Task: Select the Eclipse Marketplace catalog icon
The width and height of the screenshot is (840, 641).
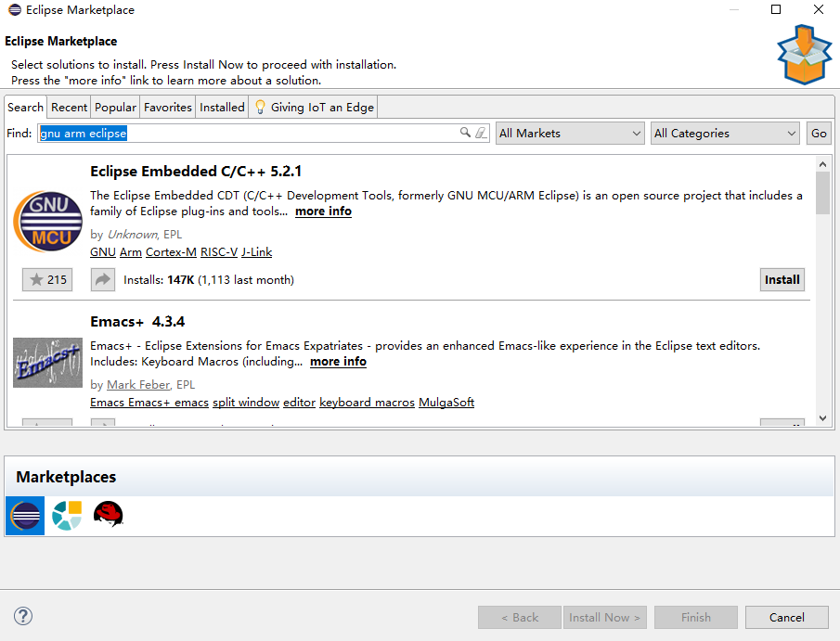Action: click(25, 516)
